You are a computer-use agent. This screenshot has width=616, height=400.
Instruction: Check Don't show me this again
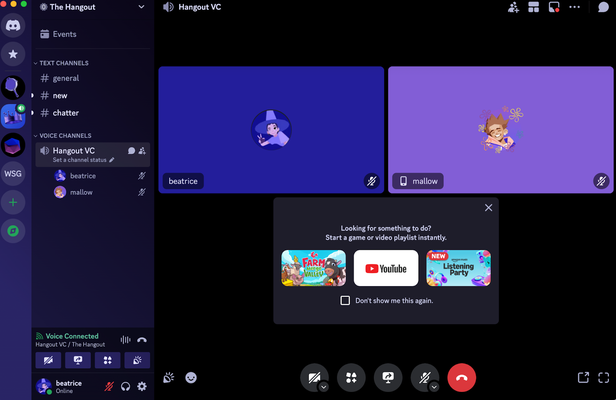coord(345,301)
